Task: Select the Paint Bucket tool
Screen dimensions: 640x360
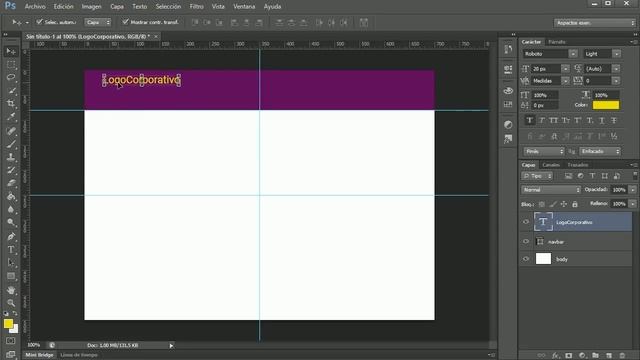Action: point(11,197)
